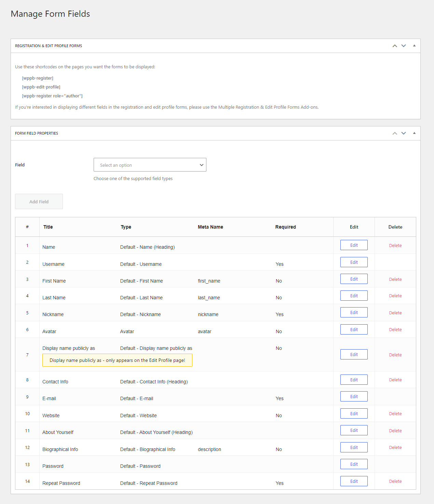Image resolution: width=434 pixels, height=504 pixels.
Task: Move Registration & Edit Profile Forms panel up
Action: point(395,46)
